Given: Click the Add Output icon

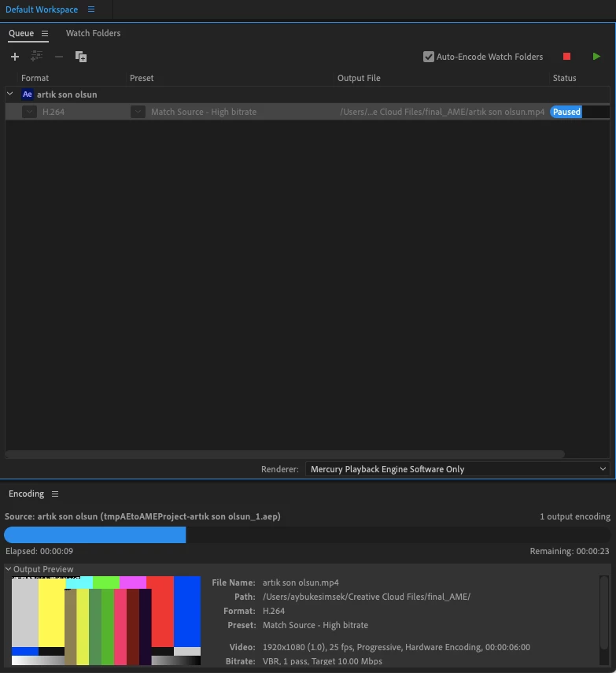Looking at the screenshot, I should click(36, 56).
